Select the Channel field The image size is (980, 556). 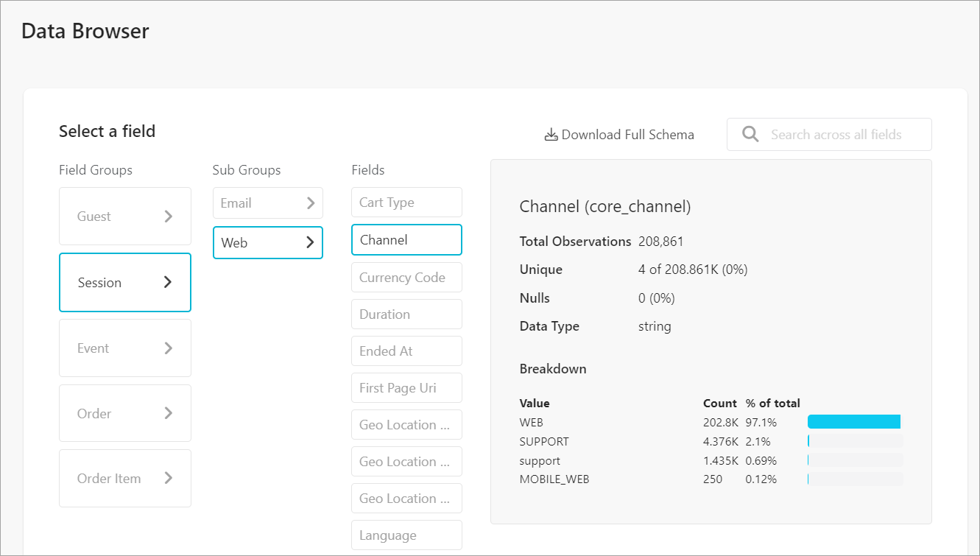coord(406,240)
